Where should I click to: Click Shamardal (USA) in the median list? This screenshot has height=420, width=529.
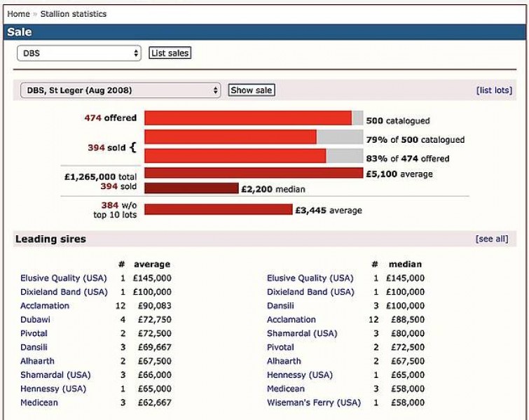(x=302, y=333)
